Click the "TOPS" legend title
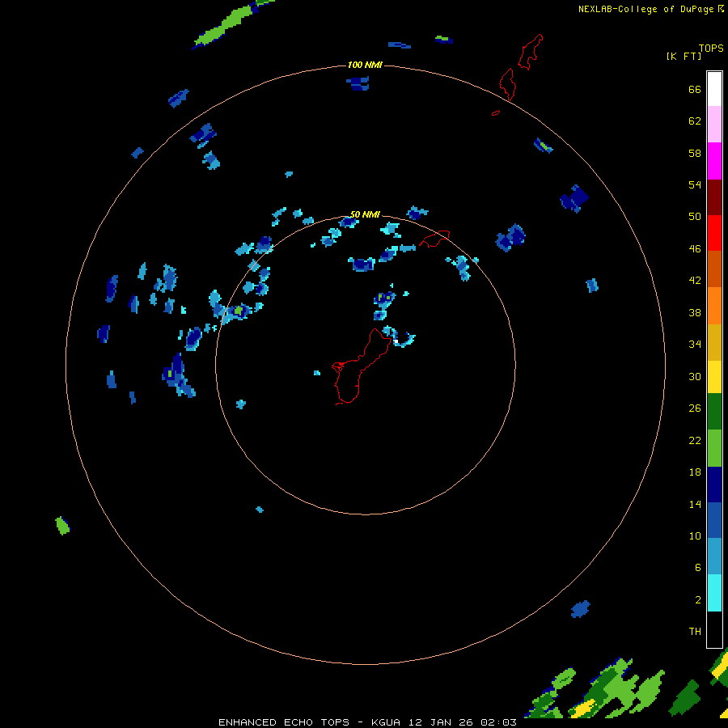The image size is (728, 728). [x=711, y=48]
